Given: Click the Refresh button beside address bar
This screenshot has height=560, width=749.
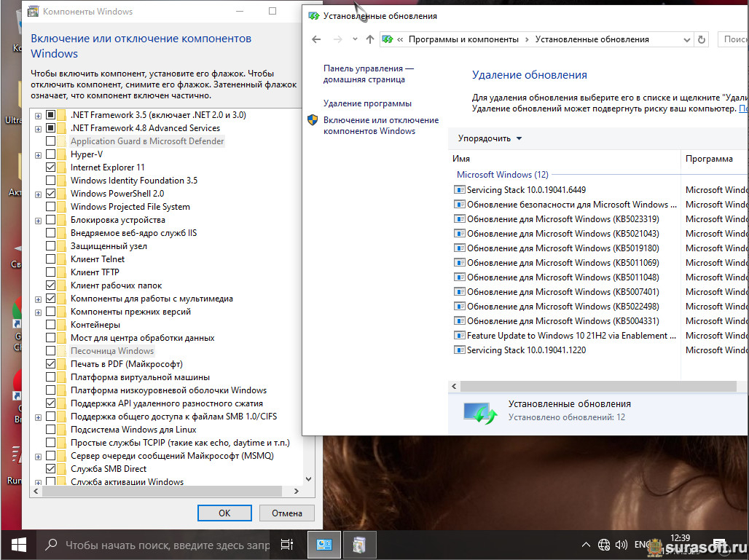Looking at the screenshot, I should point(702,39).
